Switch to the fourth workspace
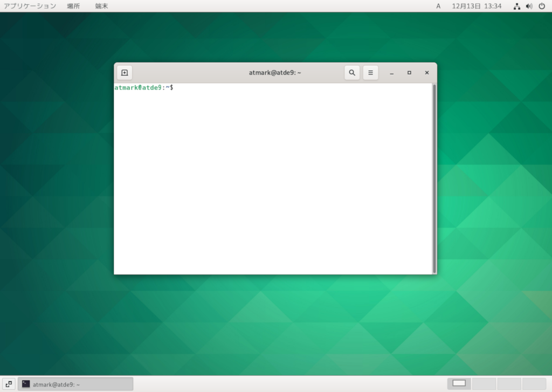 coord(534,383)
